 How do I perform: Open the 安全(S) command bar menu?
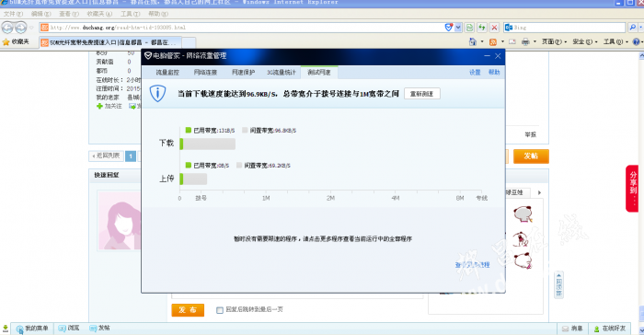tap(585, 42)
